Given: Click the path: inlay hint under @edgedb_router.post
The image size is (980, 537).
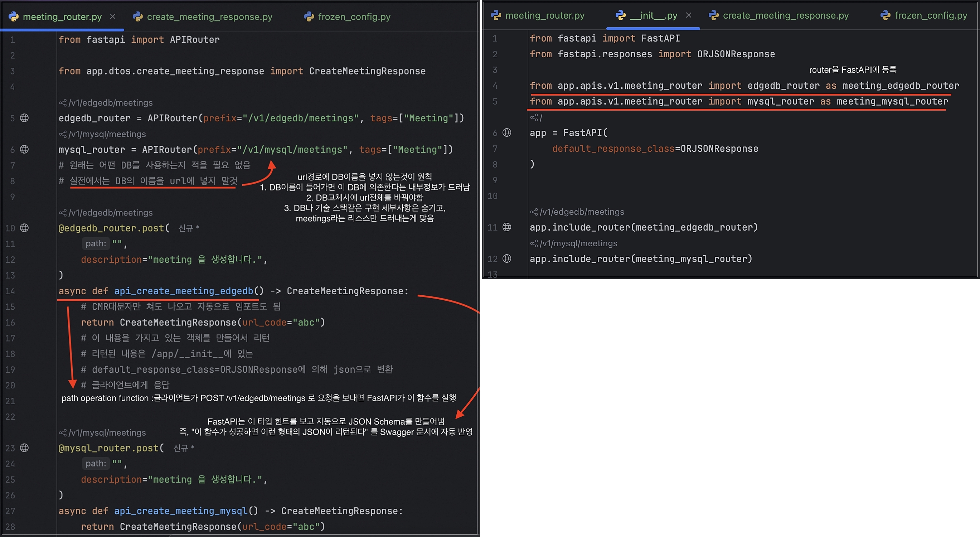Looking at the screenshot, I should 96,243.
